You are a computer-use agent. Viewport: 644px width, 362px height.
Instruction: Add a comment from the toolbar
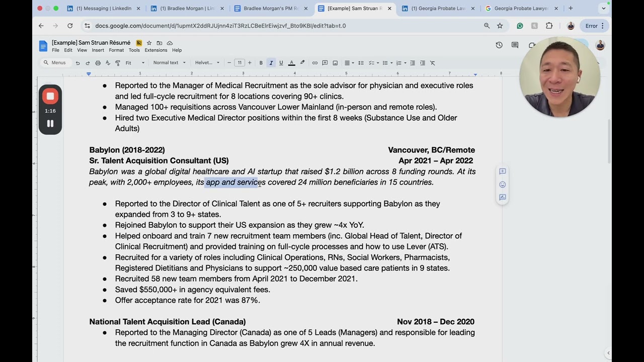pyautogui.click(x=325, y=63)
